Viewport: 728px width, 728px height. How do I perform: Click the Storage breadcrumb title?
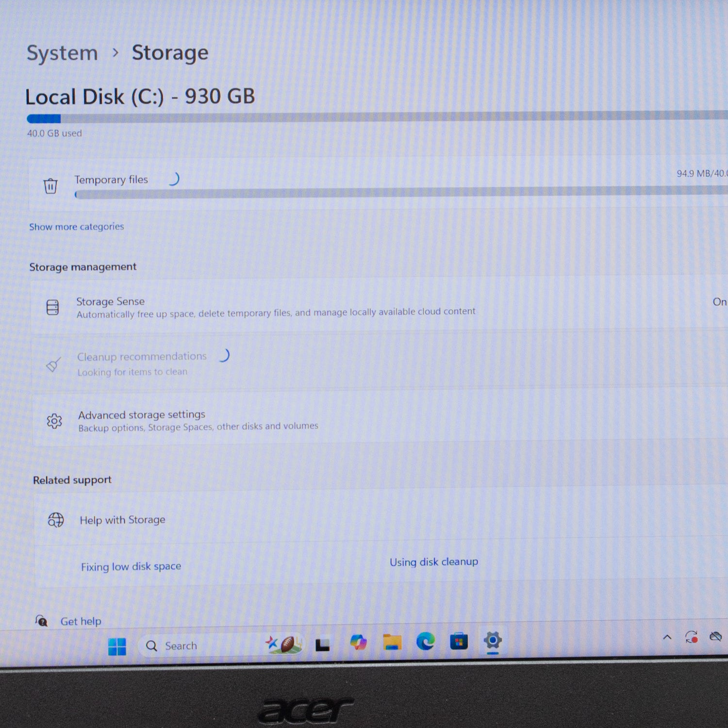(x=170, y=53)
